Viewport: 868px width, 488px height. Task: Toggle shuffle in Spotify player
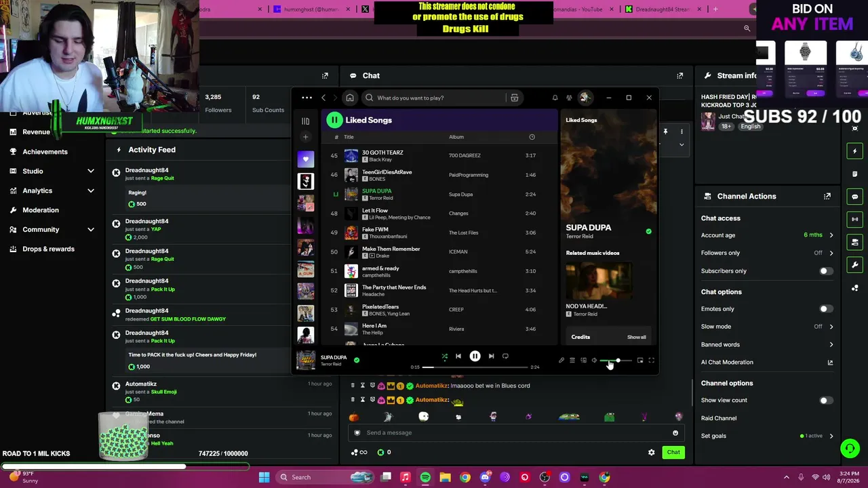pyautogui.click(x=445, y=356)
